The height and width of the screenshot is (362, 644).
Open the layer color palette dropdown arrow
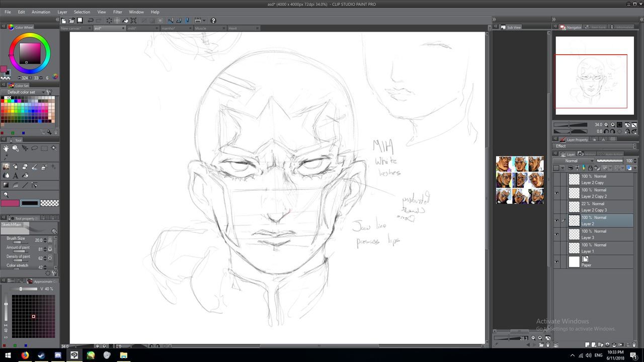563,168
